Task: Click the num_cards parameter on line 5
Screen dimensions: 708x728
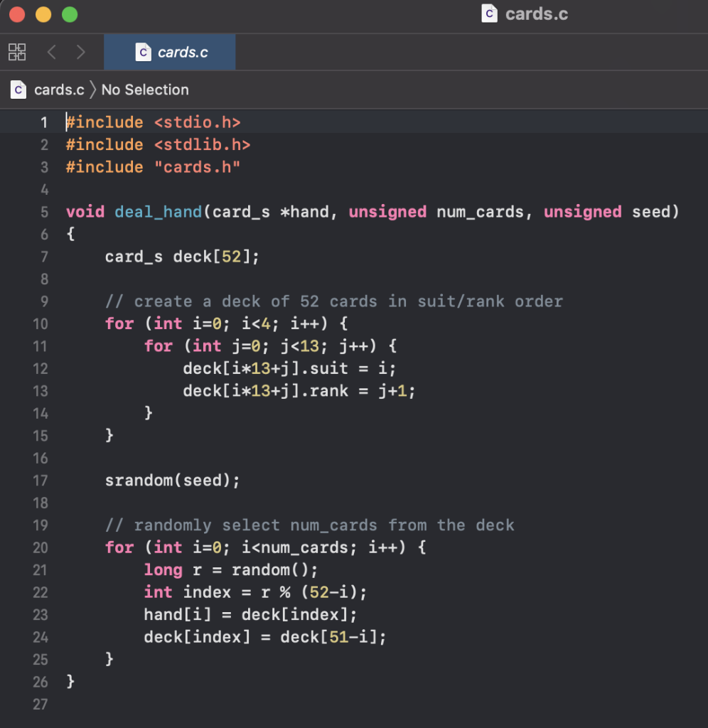Action: tap(480, 212)
